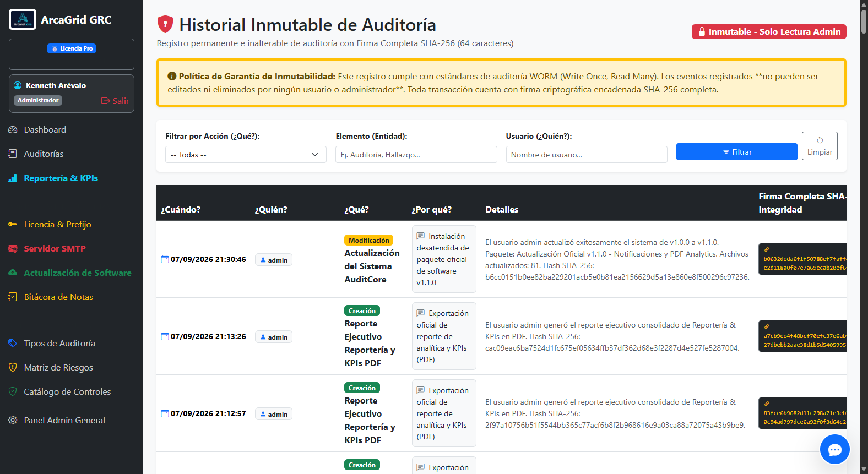Image resolution: width=868 pixels, height=474 pixels.
Task: Select the Reportería & KPIs chart icon
Action: (13, 178)
